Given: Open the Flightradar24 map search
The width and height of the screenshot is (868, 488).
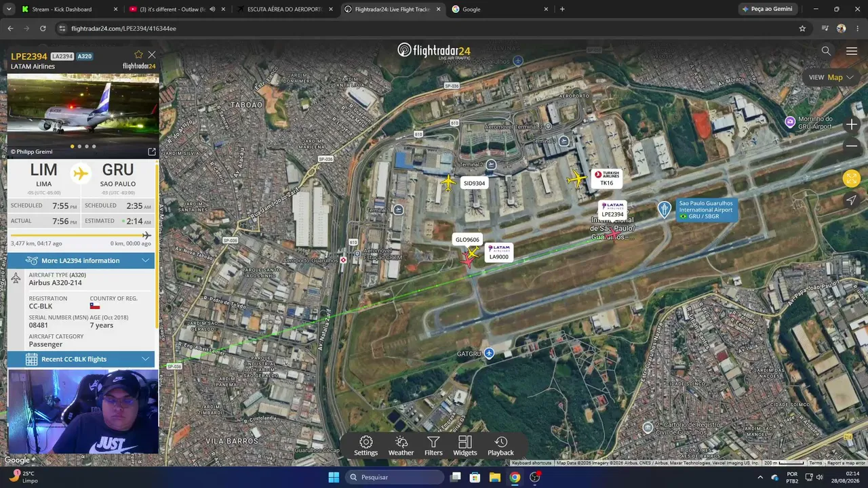Looking at the screenshot, I should (826, 51).
